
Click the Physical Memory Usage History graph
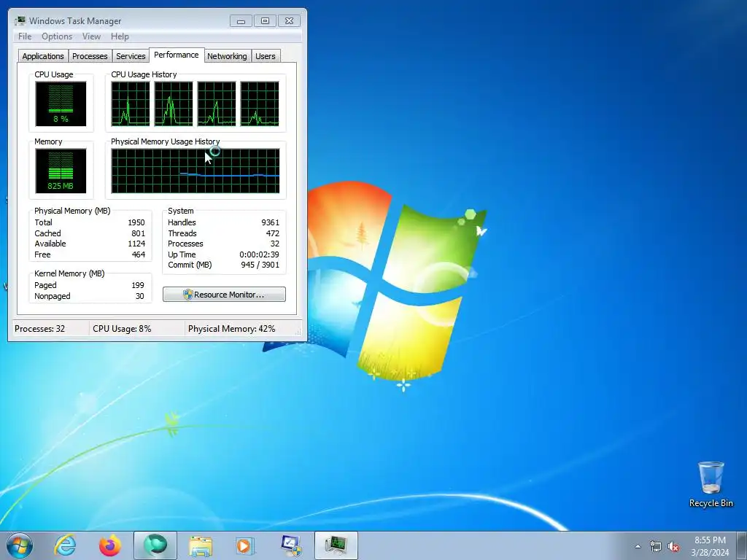point(196,171)
